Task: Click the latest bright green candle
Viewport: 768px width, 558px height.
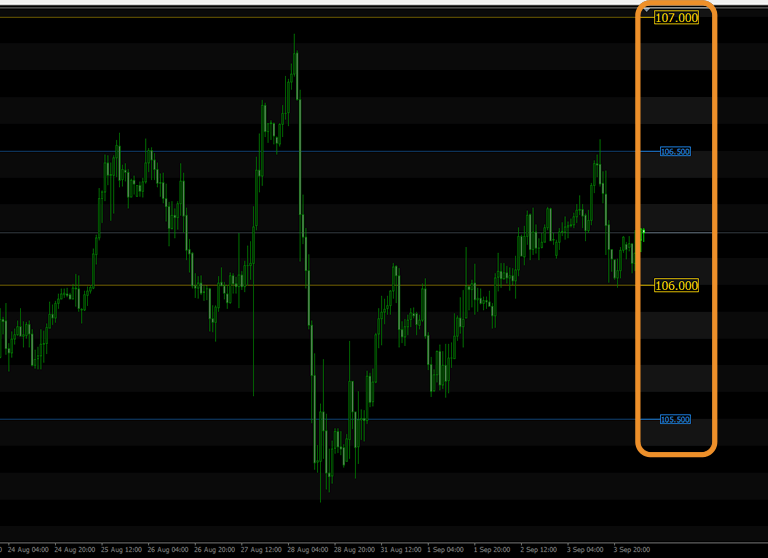Action: 643,234
